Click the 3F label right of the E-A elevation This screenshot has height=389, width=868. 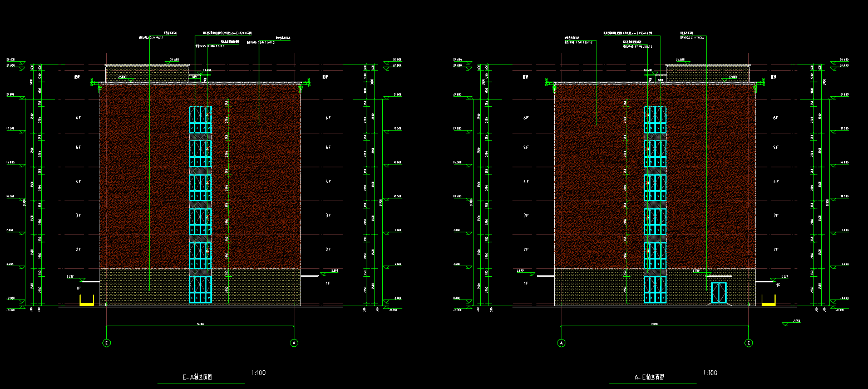click(328, 215)
